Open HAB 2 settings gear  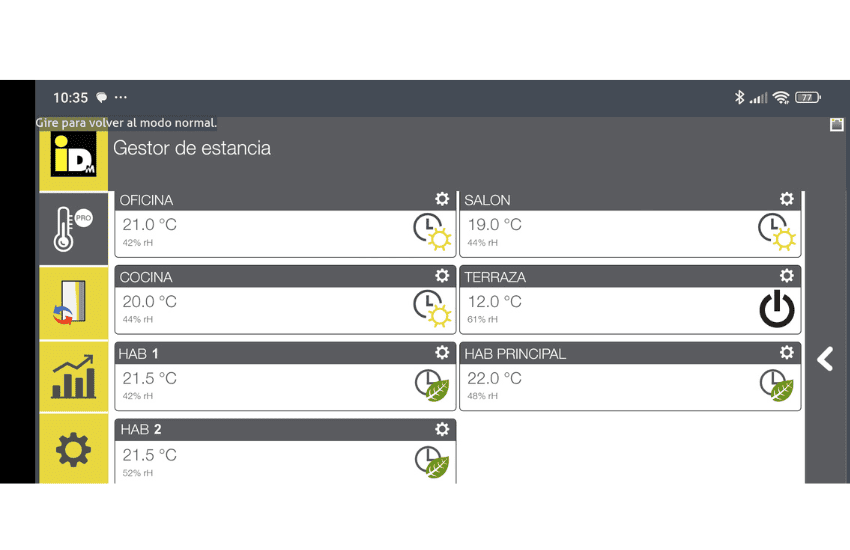pos(442,429)
